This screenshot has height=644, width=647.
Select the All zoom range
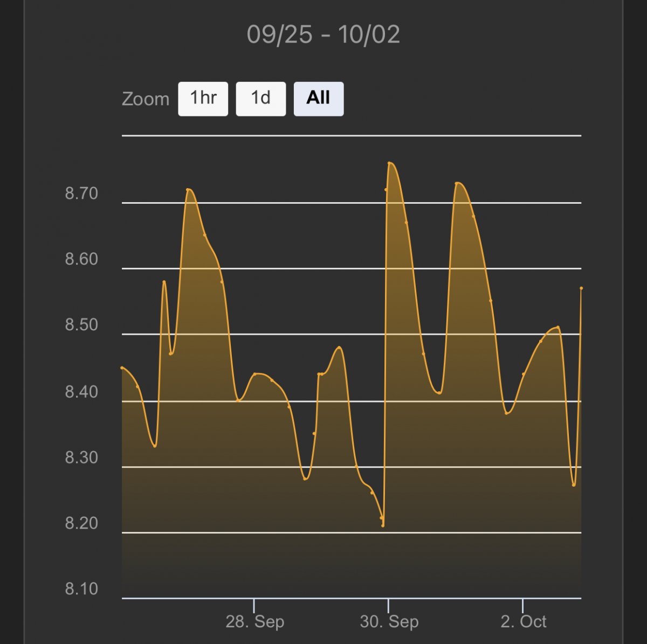pyautogui.click(x=319, y=99)
